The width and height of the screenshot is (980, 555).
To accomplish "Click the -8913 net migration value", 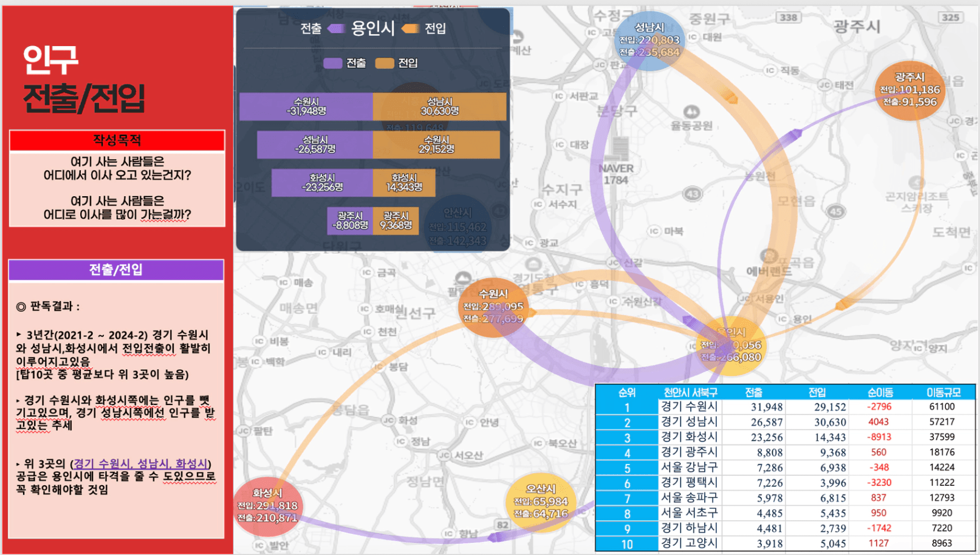I will point(879,437).
